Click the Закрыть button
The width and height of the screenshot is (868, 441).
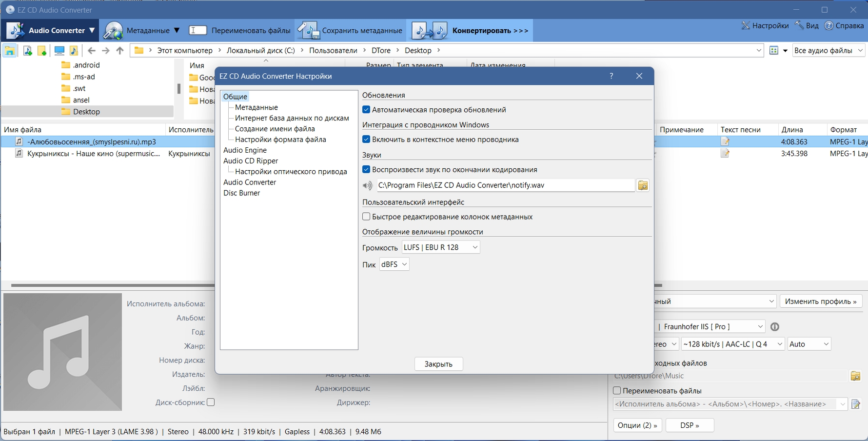click(438, 364)
